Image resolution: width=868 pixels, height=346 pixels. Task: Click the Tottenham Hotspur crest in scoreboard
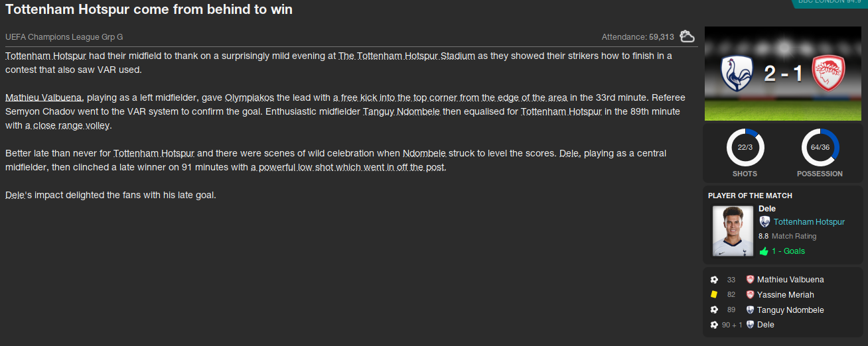737,74
